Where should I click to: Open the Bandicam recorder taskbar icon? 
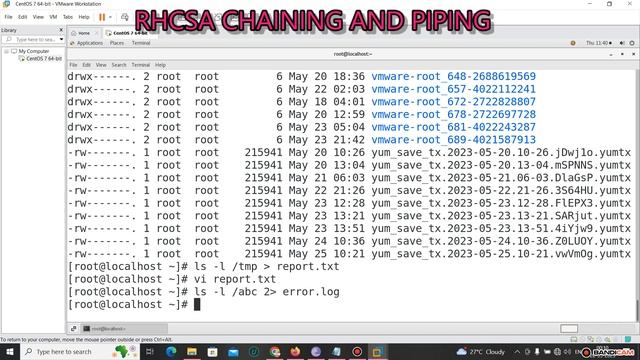[x=357, y=351]
